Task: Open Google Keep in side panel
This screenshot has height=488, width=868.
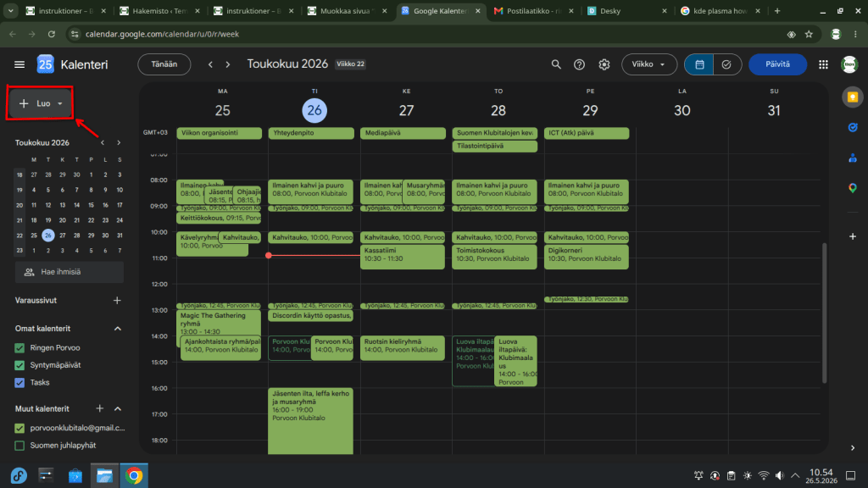Action: click(x=853, y=97)
